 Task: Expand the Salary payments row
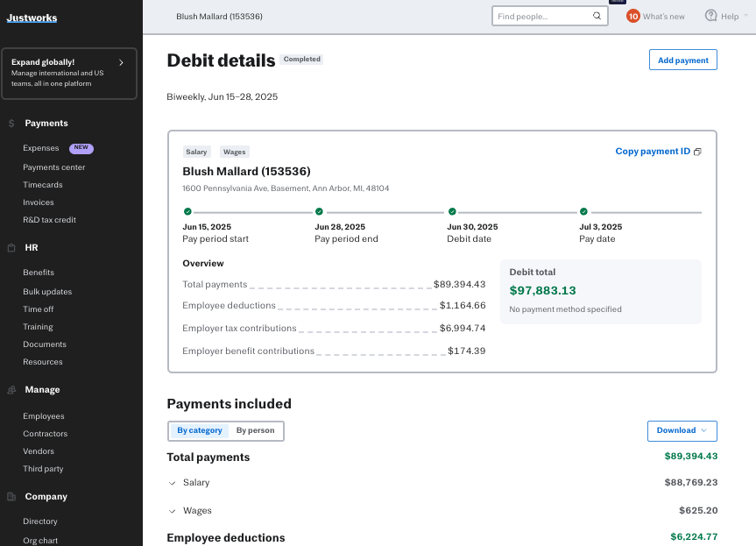coord(172,482)
